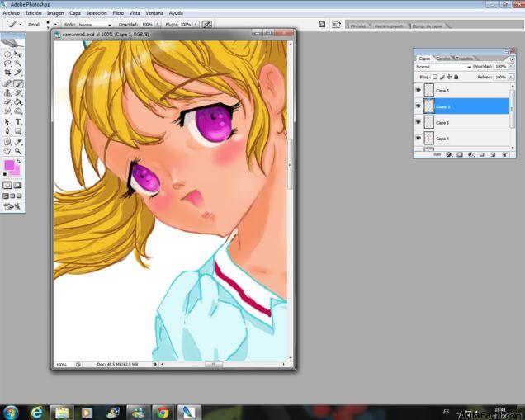Select the Clone Stamp tool
The image size is (525, 420).
[7, 92]
